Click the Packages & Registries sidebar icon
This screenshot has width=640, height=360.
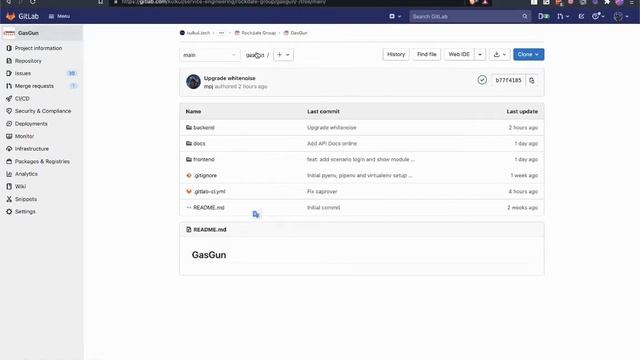(9, 162)
